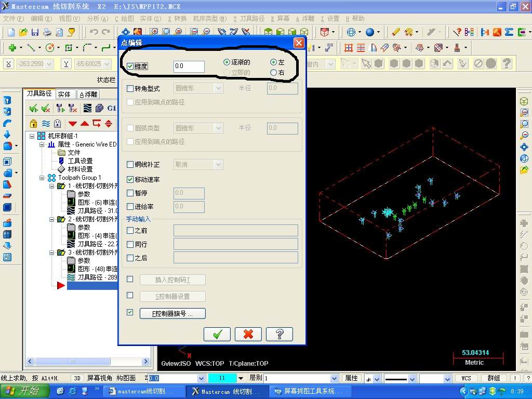Collapse the 机床群组-1 tree node

click(32, 136)
